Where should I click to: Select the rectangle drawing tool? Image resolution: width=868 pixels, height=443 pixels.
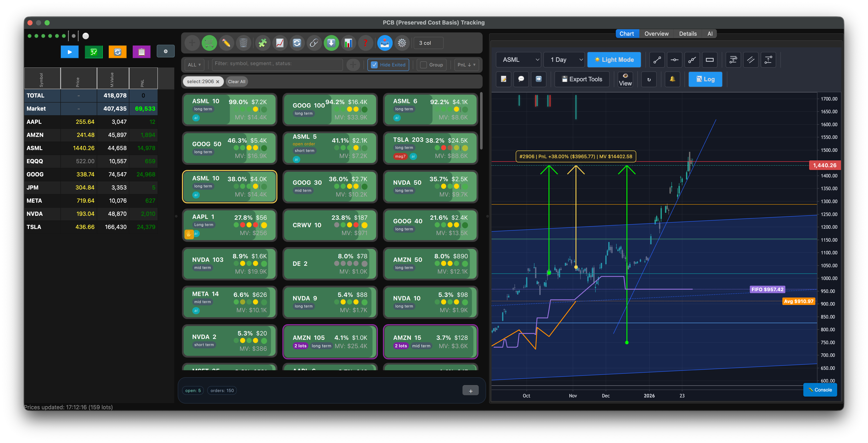(x=710, y=60)
